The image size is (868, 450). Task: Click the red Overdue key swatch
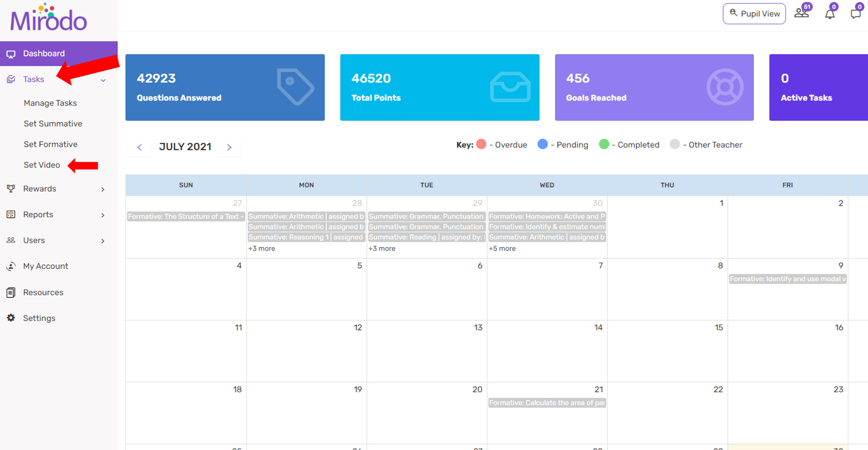click(x=481, y=144)
